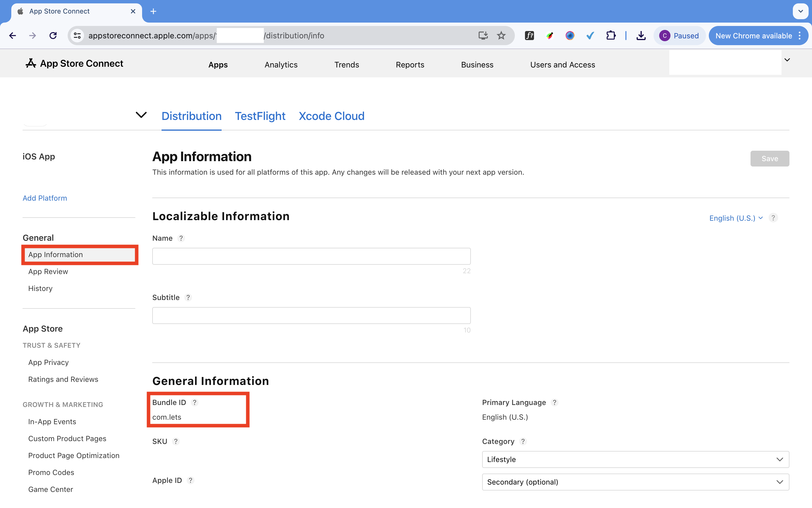
Task: Click the blue checkmark extension icon
Action: (x=590, y=36)
